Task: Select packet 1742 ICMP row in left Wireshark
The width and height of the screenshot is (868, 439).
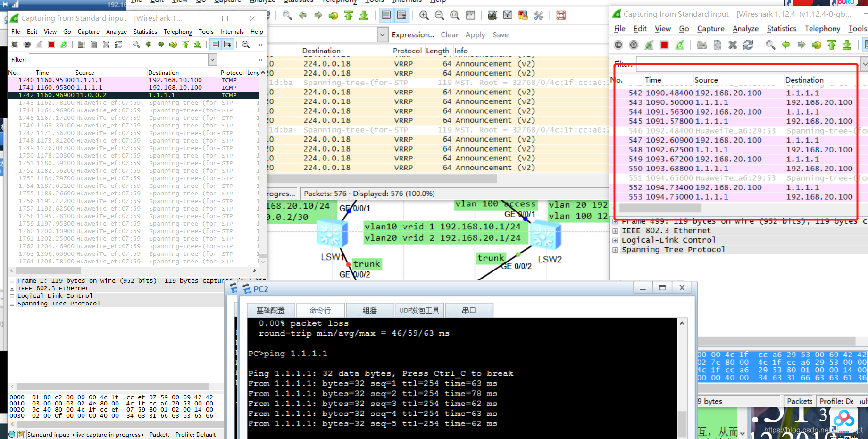Action: 133,95
